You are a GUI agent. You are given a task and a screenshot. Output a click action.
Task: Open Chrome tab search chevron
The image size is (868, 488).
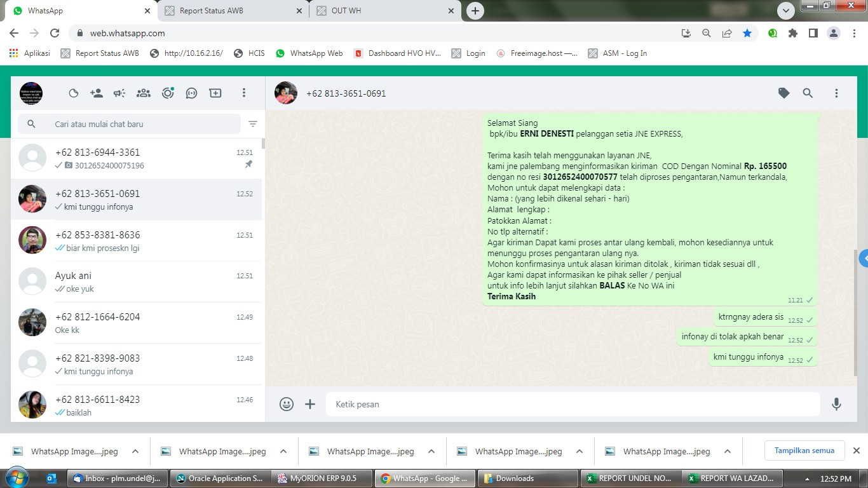pos(786,11)
